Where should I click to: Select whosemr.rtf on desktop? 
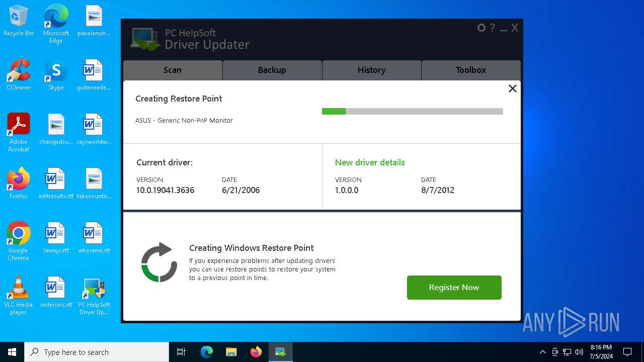click(x=94, y=238)
